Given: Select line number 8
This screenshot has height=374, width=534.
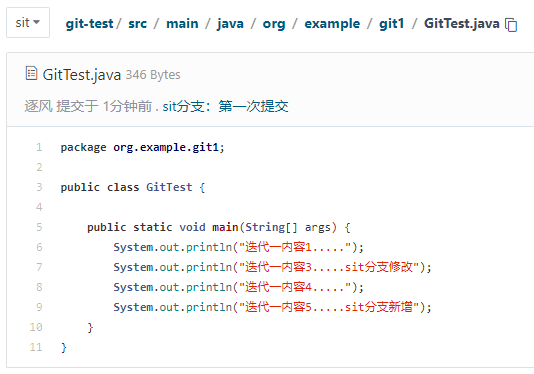Looking at the screenshot, I should [x=39, y=287].
